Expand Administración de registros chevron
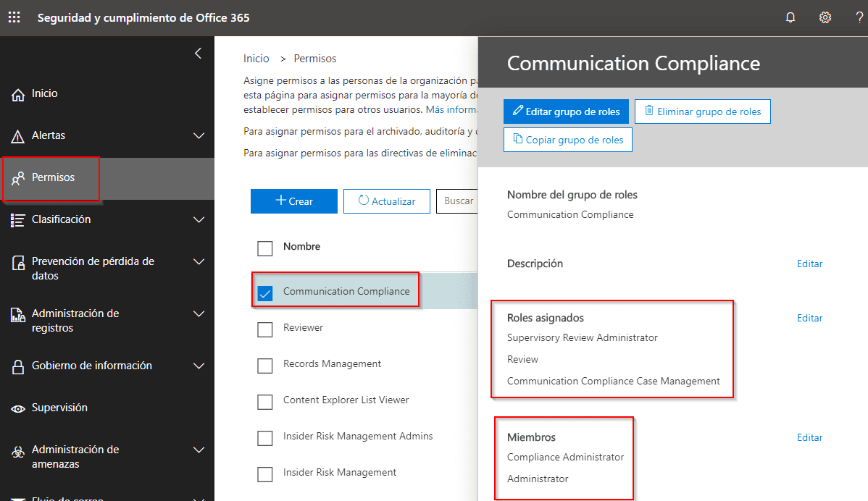The image size is (868, 501). 199,313
